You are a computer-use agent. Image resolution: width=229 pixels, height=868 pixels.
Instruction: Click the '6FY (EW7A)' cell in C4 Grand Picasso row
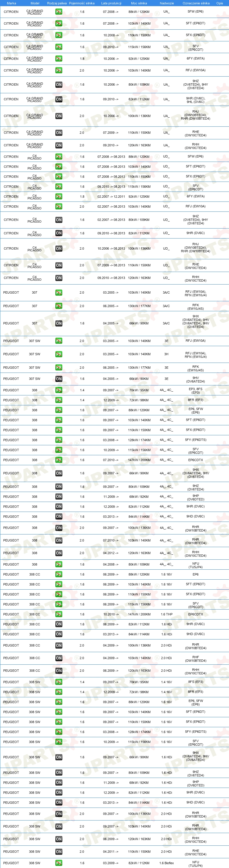[196, 59]
